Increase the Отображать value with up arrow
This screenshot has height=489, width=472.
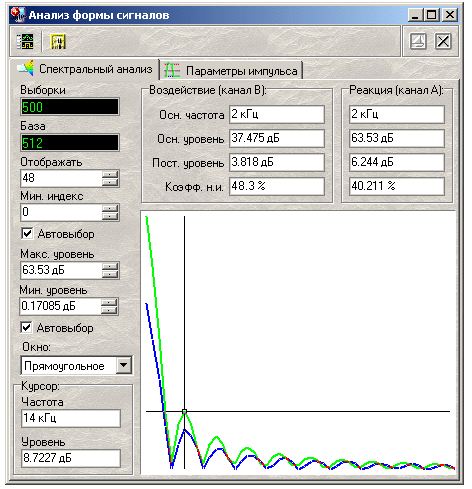pos(110,174)
